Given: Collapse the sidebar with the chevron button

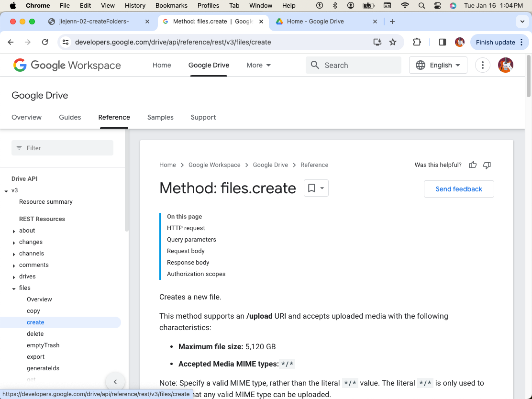Looking at the screenshot, I should 115,382.
